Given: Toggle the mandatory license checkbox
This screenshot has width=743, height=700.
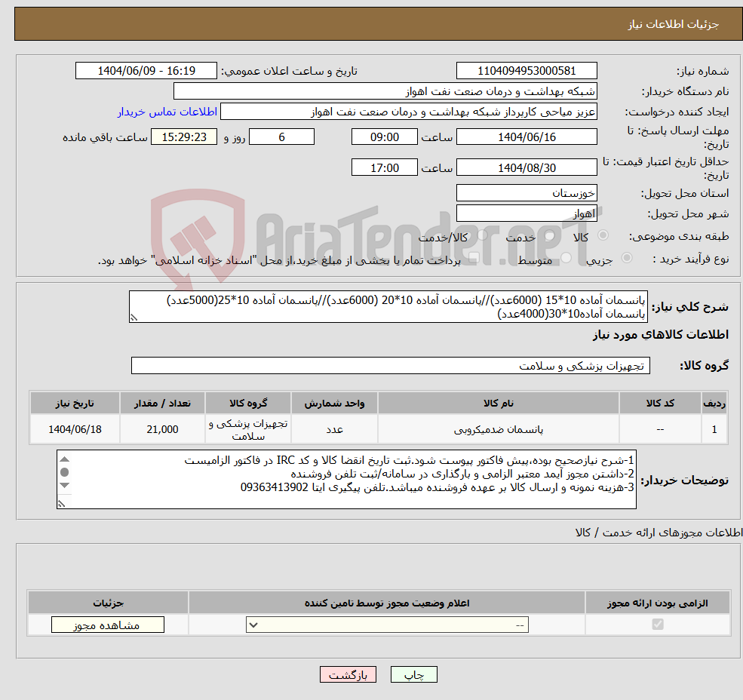Looking at the screenshot, I should click(x=658, y=624).
